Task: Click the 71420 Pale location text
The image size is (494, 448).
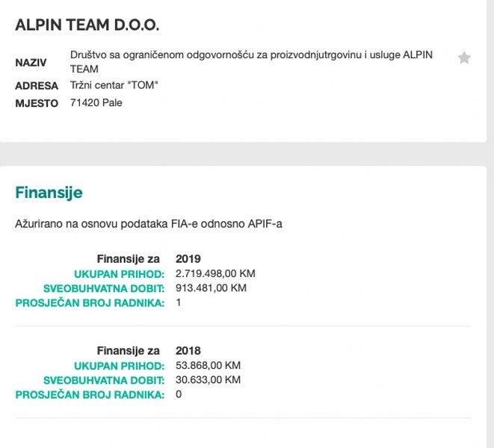Action: coord(96,103)
